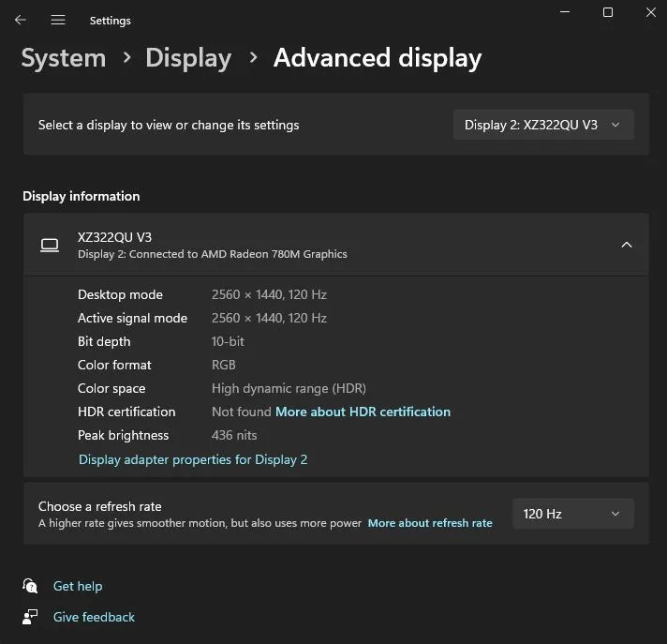Image resolution: width=667 pixels, height=644 pixels.
Task: Click the Active signal mode resolution value
Action: point(269,318)
